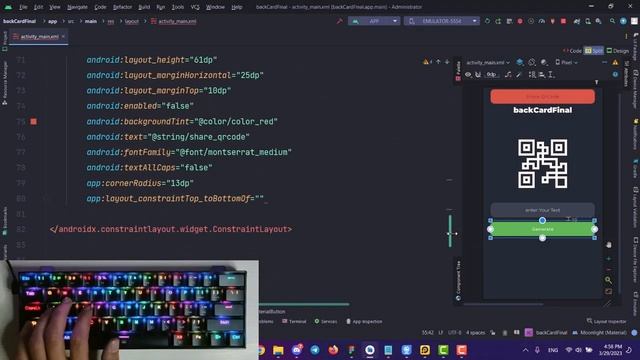640x360 pixels.
Task: Click the color_red gutter swatch on line 75
Action: point(33,121)
